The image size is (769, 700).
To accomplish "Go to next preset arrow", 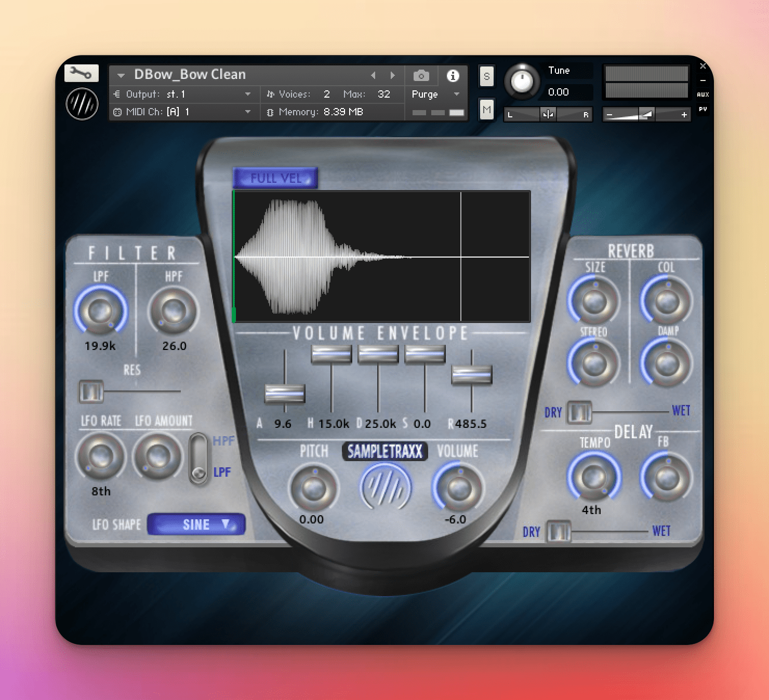I will point(393,75).
